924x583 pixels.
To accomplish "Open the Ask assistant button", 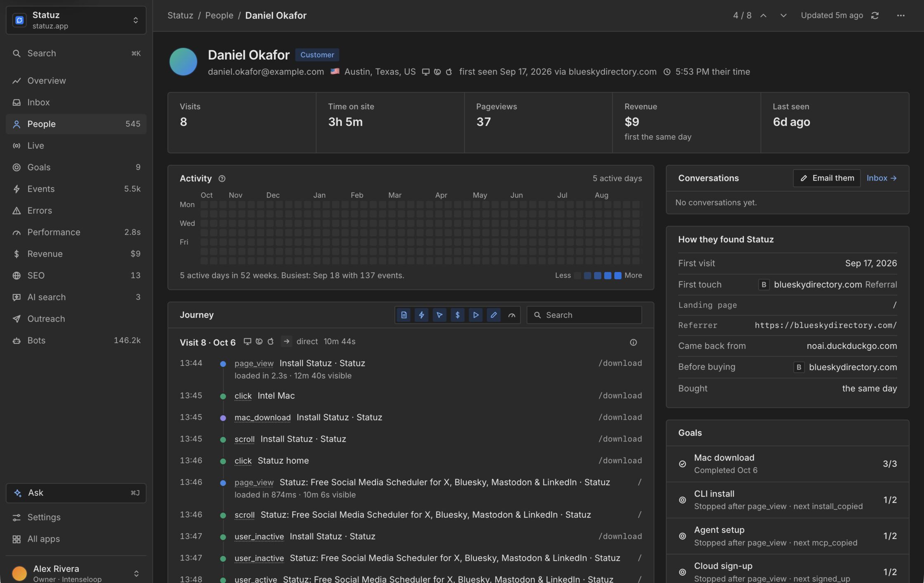I will click(x=76, y=493).
